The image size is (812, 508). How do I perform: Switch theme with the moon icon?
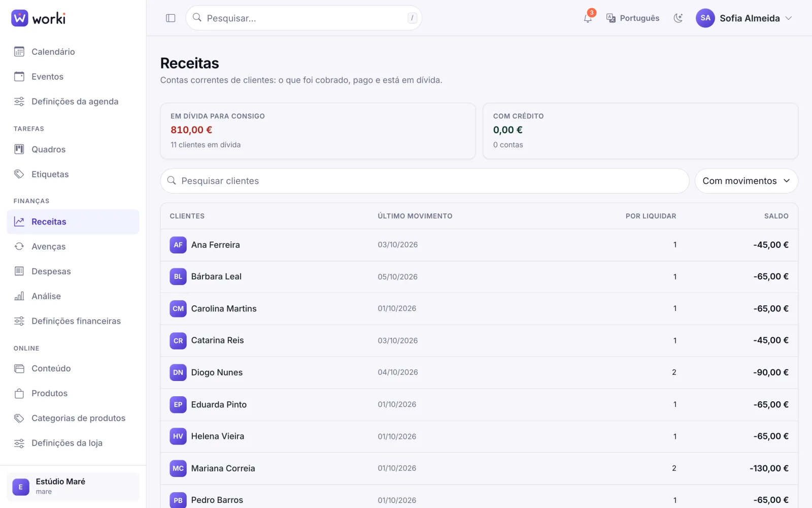point(678,18)
